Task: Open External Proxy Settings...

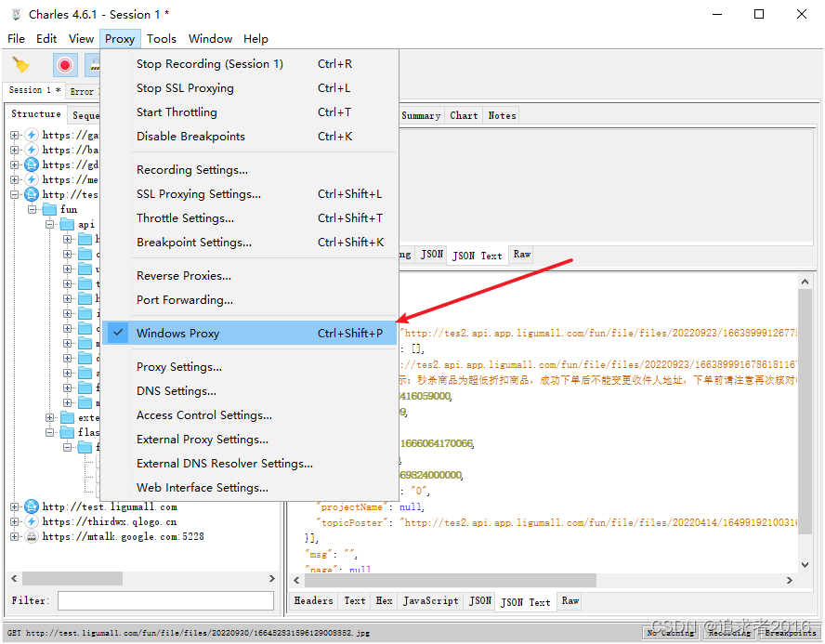Action: (249, 440)
